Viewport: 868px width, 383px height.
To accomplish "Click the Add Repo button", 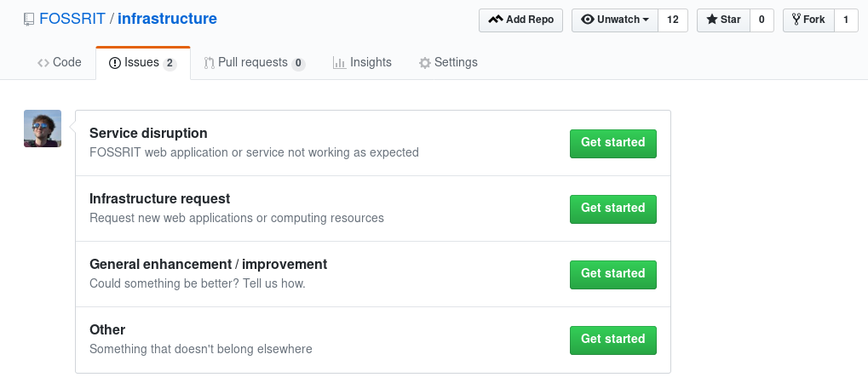I will 520,20.
